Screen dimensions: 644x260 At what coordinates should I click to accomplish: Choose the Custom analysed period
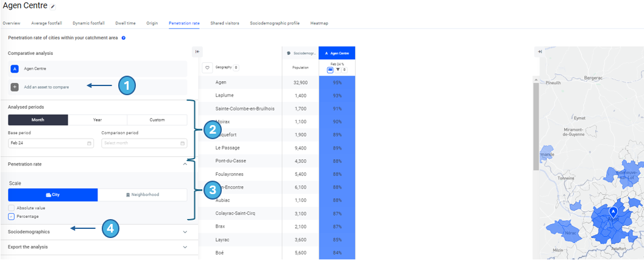(x=157, y=120)
